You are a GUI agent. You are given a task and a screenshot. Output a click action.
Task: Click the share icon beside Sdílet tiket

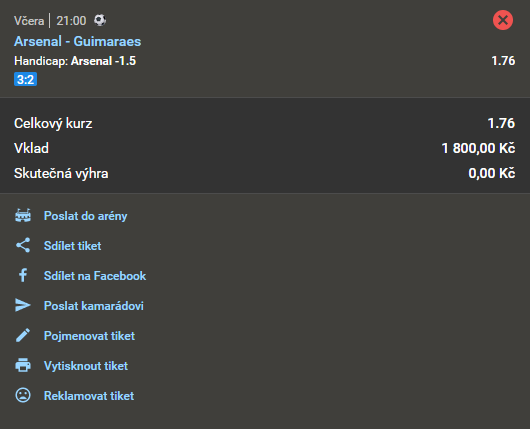[23, 245]
